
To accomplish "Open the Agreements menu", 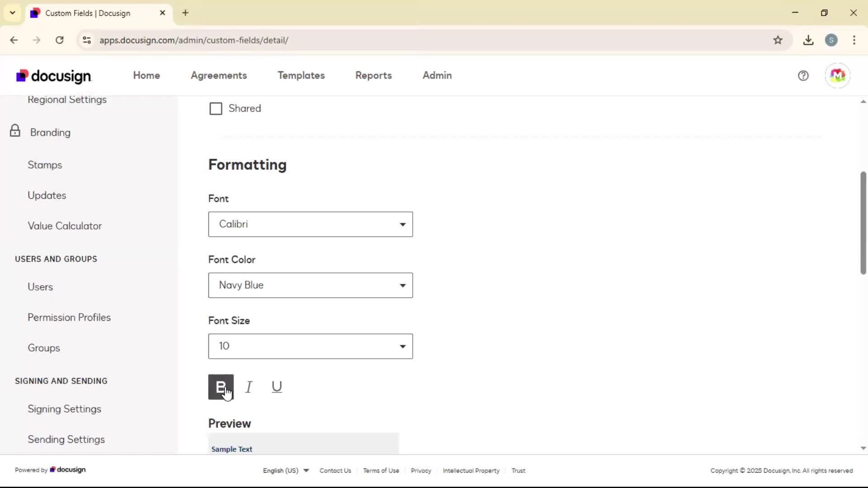I will [x=219, y=75].
